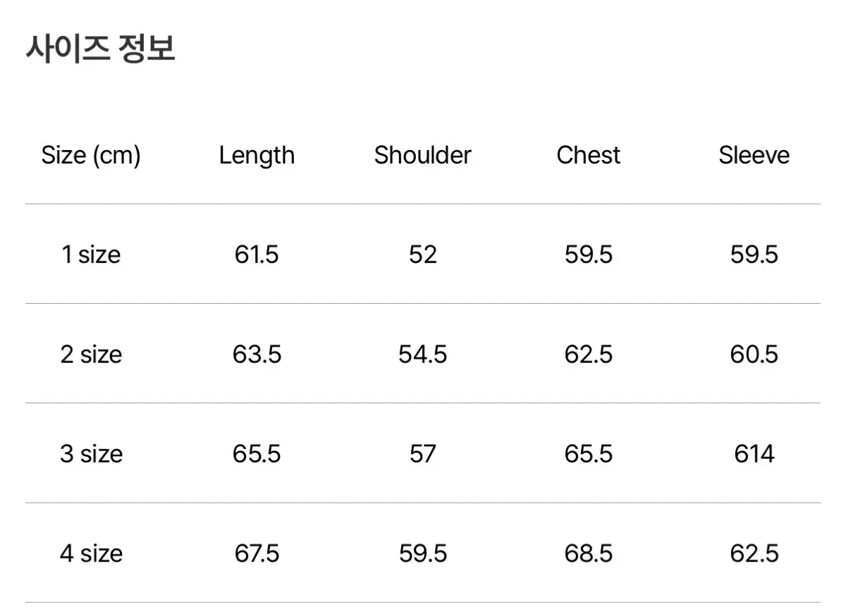Click the 사이즈 정보 heading
Image resolution: width=846 pixels, height=616 pixels.
click(x=101, y=49)
